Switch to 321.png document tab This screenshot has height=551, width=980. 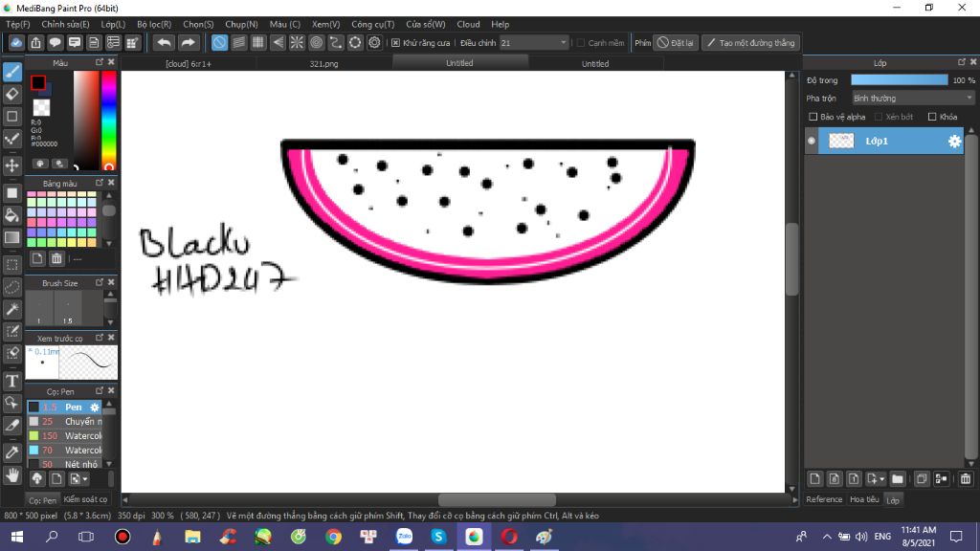(x=323, y=64)
